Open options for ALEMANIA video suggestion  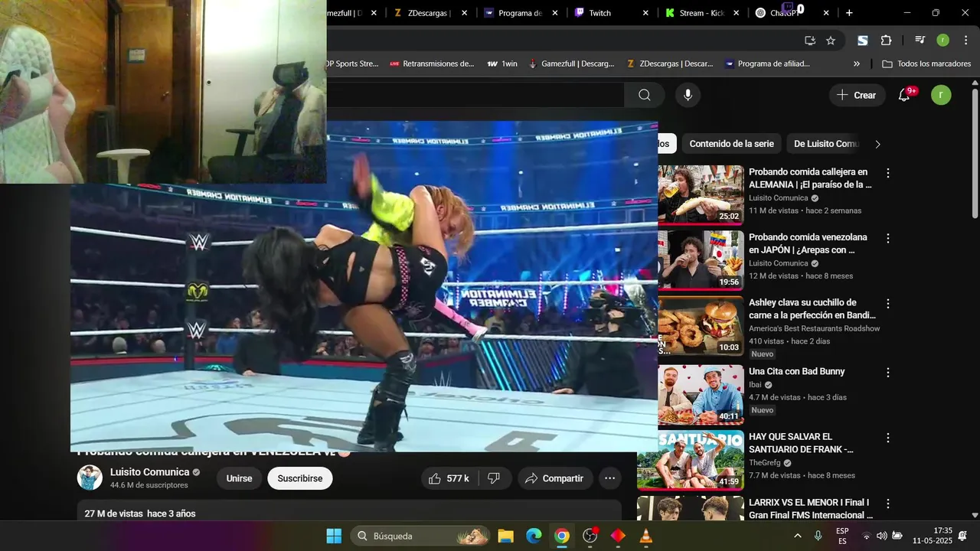[888, 174]
